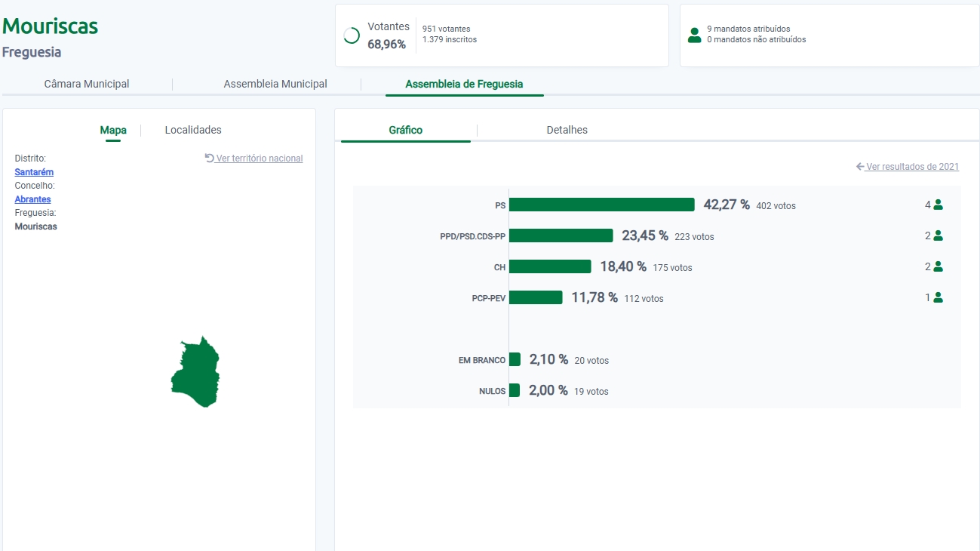Switch to the Gráfico tab
This screenshot has width=980, height=551.
pos(406,130)
